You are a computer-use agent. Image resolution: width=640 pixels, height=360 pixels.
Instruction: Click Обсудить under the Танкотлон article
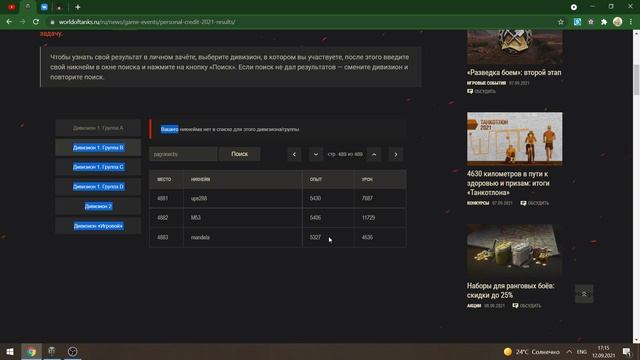[x=535, y=203]
